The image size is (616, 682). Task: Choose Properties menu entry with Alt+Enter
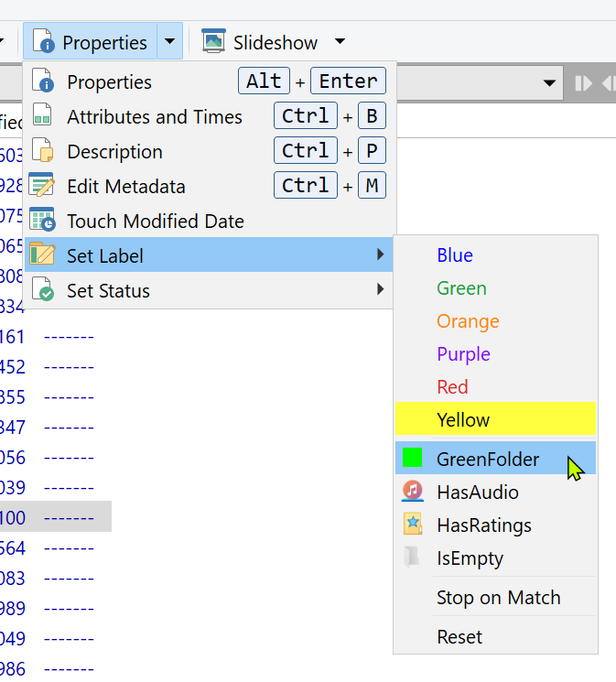point(209,81)
